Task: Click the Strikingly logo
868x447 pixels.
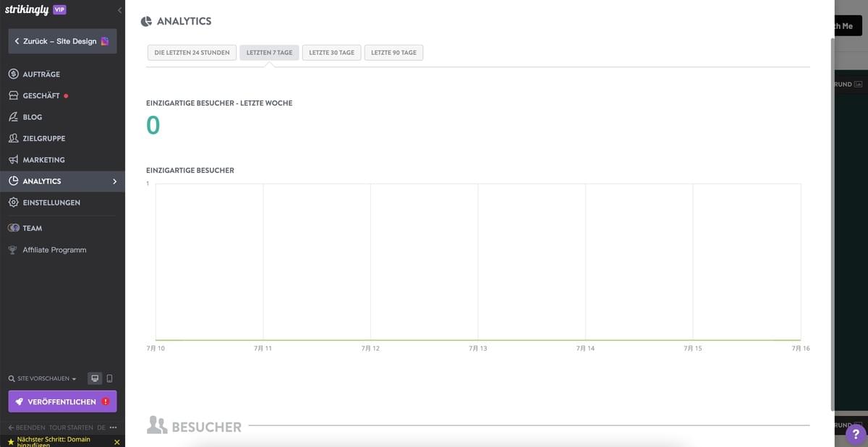Action: tap(26, 10)
